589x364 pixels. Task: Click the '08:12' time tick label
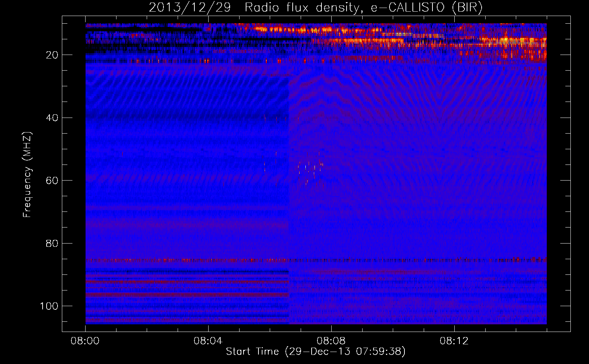454,341
